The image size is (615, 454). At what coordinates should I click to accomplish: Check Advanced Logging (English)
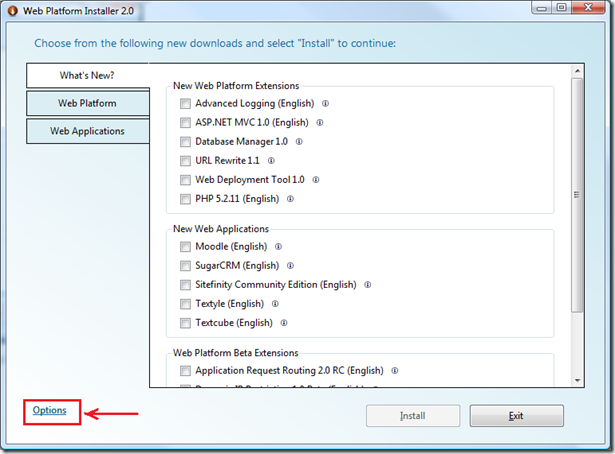[185, 104]
